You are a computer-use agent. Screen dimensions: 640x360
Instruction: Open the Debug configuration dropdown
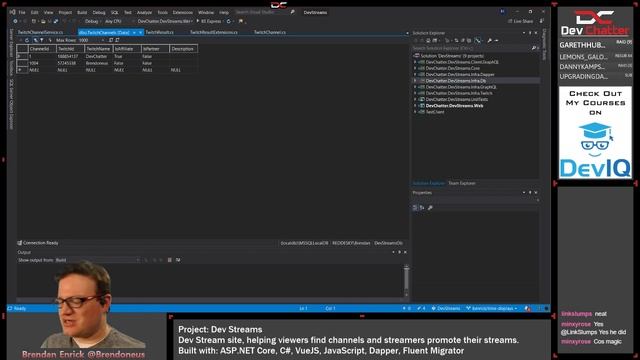92,21
